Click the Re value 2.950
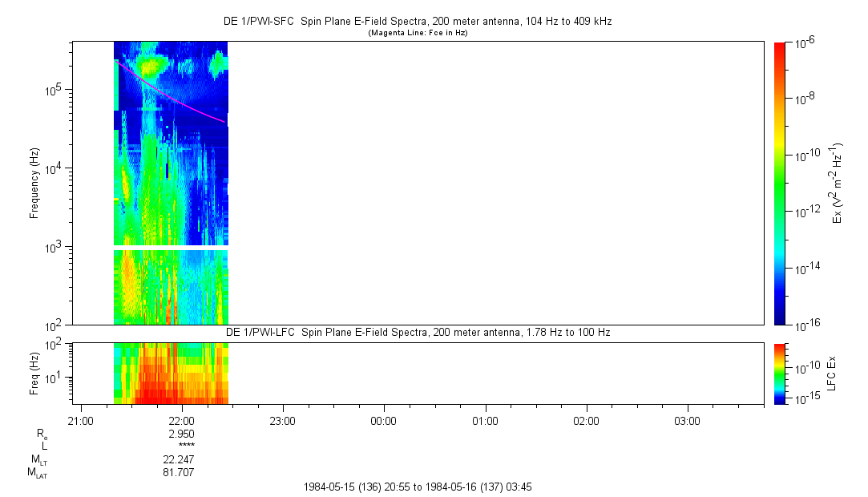This screenshot has width=868, height=497. (180, 434)
